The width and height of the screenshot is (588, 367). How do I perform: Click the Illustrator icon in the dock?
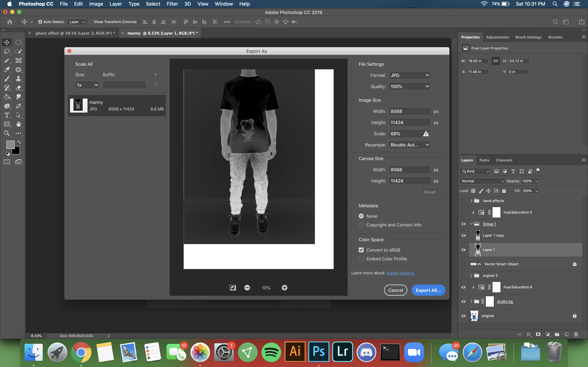[x=295, y=352]
